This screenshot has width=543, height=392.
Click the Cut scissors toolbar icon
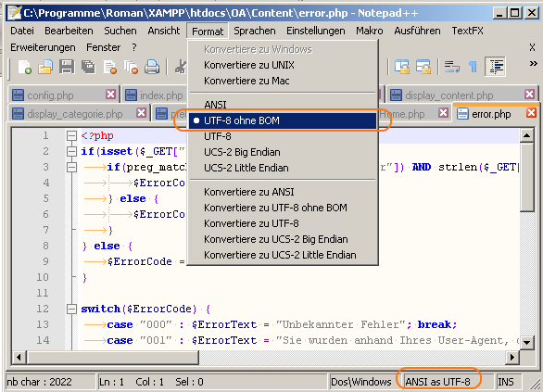[181, 67]
